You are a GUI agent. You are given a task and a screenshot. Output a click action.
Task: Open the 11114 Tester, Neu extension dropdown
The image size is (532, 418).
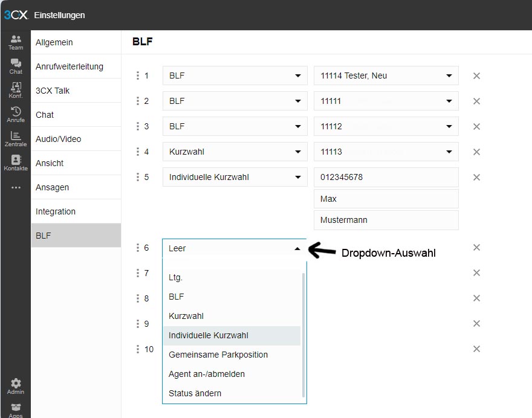tap(386, 76)
